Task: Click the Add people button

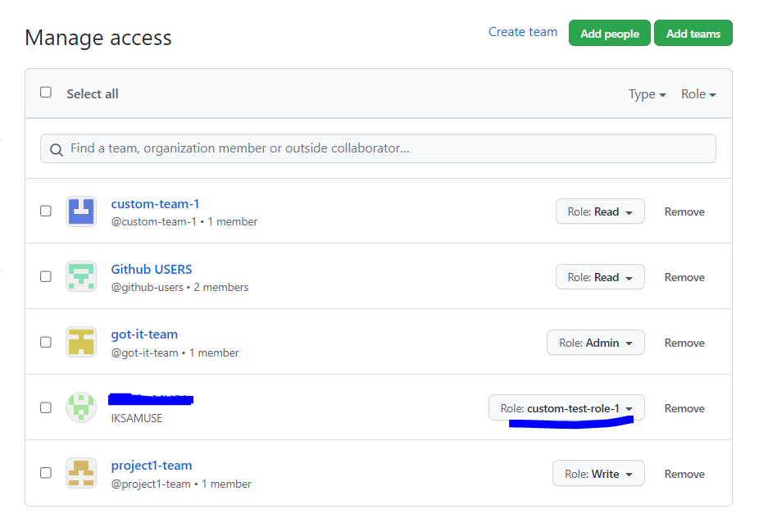Action: pos(609,33)
